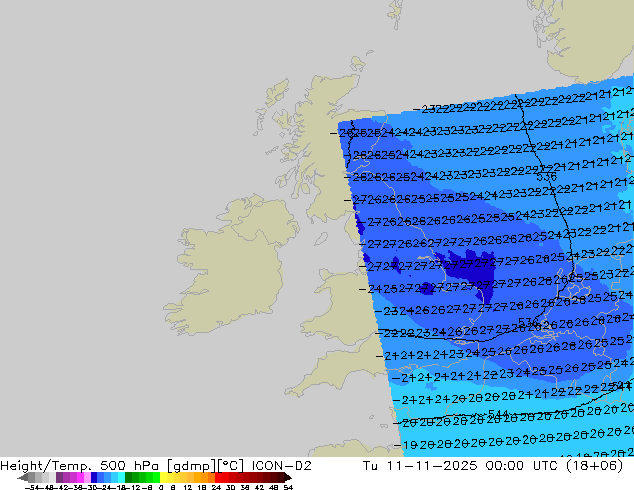
Task: Select the '[°C]' unit label
Action: pyautogui.click(x=230, y=466)
